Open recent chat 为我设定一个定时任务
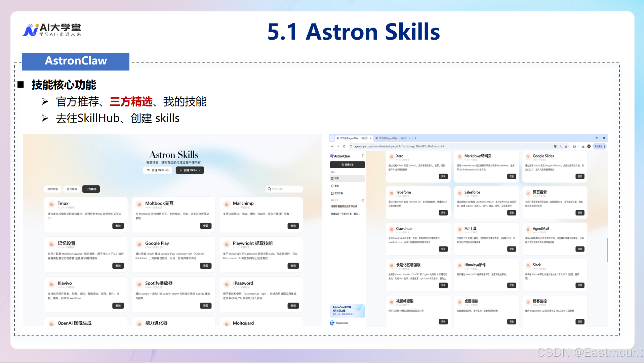This screenshot has width=644, height=363. coord(345,214)
